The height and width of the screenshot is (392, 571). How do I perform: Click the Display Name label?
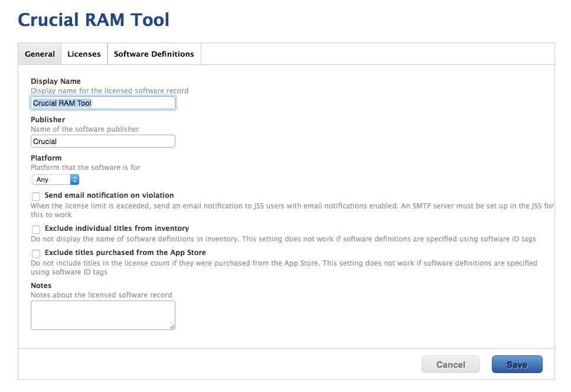(x=56, y=81)
